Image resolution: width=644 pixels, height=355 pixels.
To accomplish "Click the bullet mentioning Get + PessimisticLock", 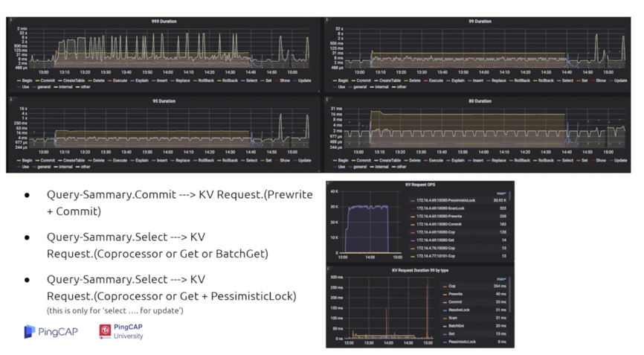I will tap(171, 287).
